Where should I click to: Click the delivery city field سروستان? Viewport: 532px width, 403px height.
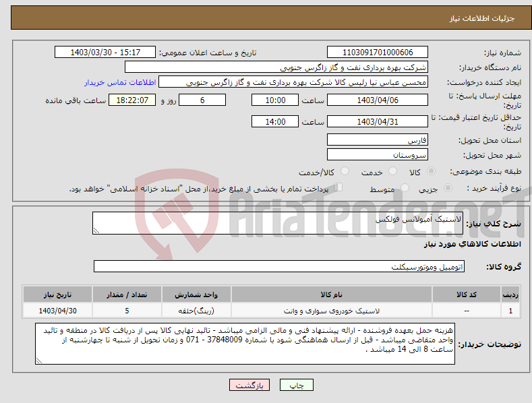(x=378, y=155)
